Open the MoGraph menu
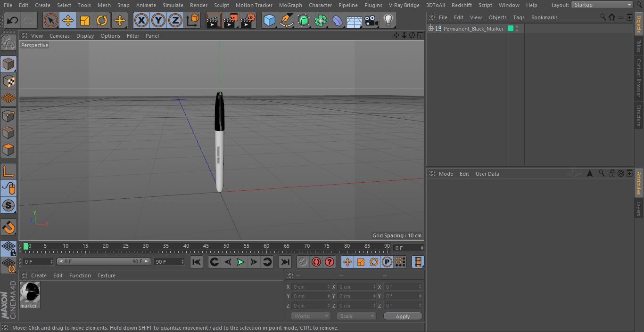This screenshot has width=644, height=332. [290, 5]
